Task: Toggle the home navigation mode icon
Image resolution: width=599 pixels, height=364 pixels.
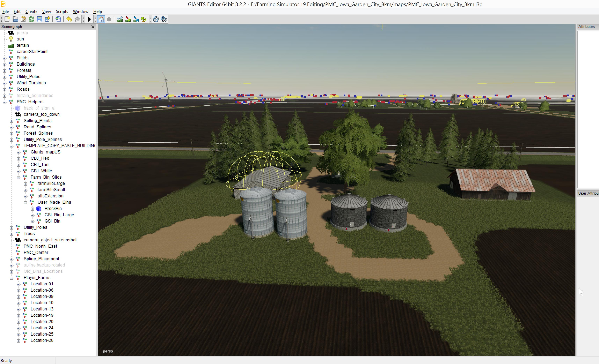Action: coord(101,19)
